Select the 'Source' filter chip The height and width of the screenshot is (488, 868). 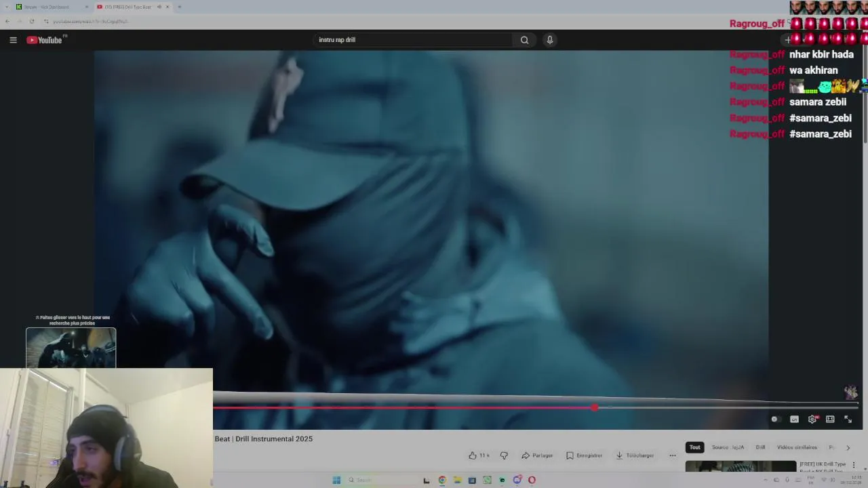click(728, 447)
